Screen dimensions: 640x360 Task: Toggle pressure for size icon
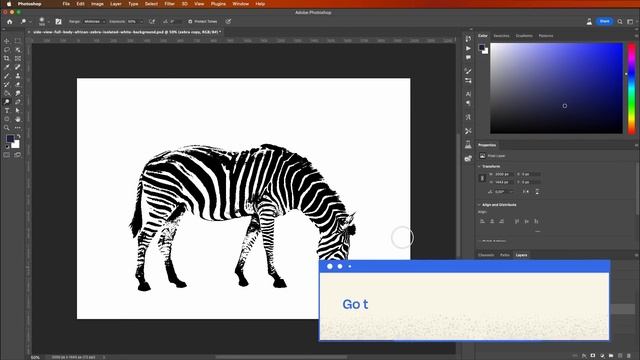(x=228, y=21)
